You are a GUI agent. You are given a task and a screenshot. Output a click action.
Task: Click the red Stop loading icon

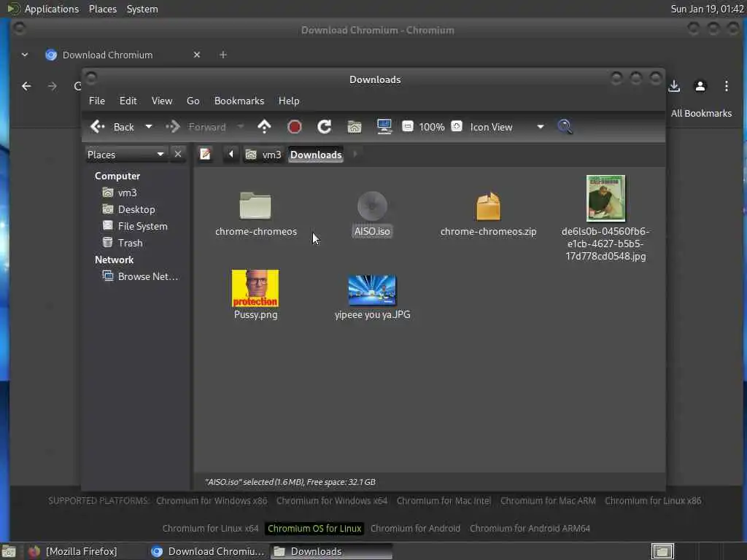[x=295, y=127]
